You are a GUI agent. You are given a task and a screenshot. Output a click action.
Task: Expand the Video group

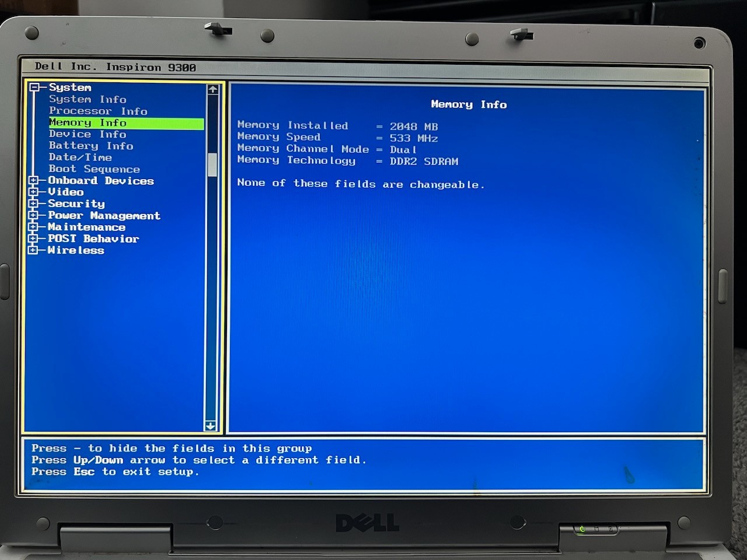(x=33, y=192)
